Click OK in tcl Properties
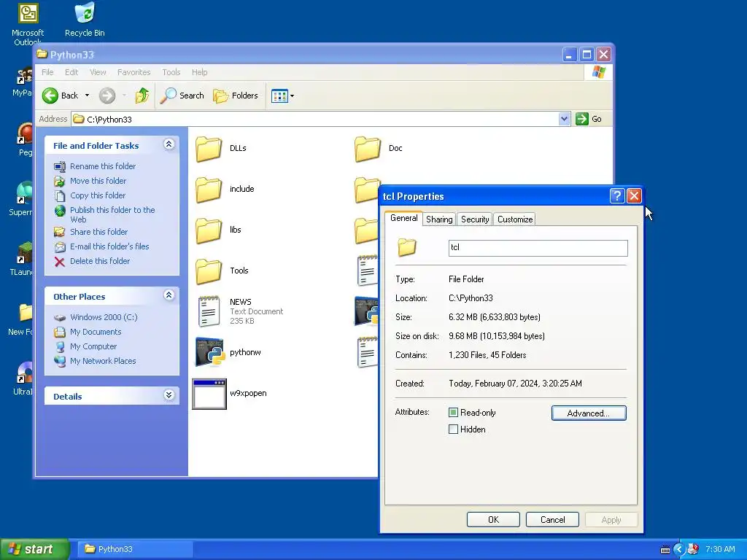The width and height of the screenshot is (747, 560). 493,519
